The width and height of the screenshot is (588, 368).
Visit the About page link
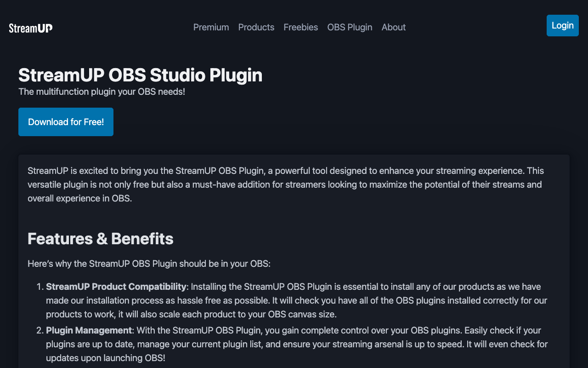point(394,27)
